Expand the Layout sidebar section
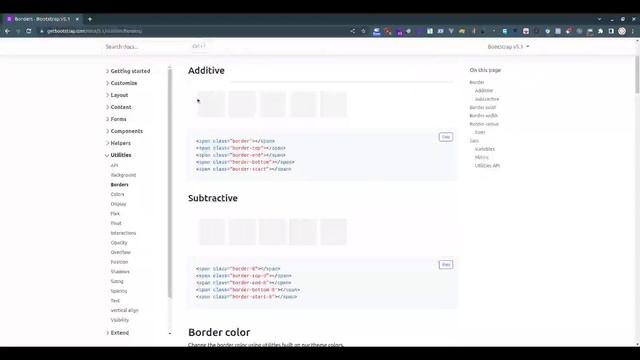 click(x=117, y=95)
